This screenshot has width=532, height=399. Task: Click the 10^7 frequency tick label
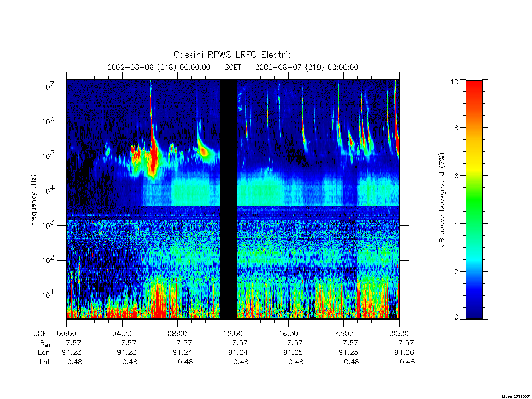pyautogui.click(x=49, y=87)
